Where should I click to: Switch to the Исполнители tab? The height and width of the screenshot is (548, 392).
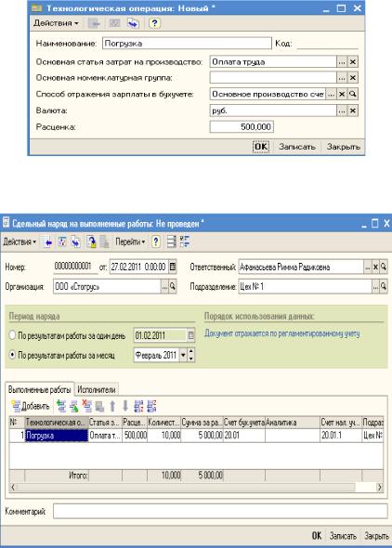coord(97,389)
